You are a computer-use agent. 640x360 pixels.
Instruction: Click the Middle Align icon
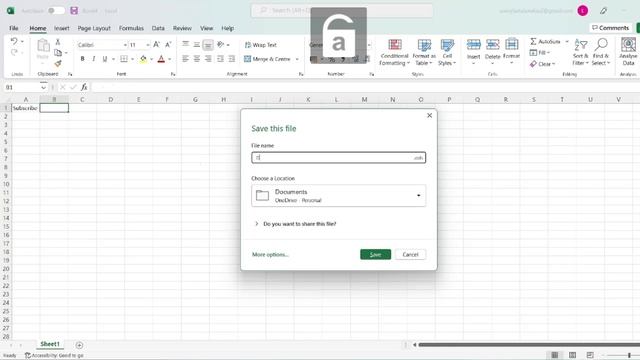click(x=197, y=44)
